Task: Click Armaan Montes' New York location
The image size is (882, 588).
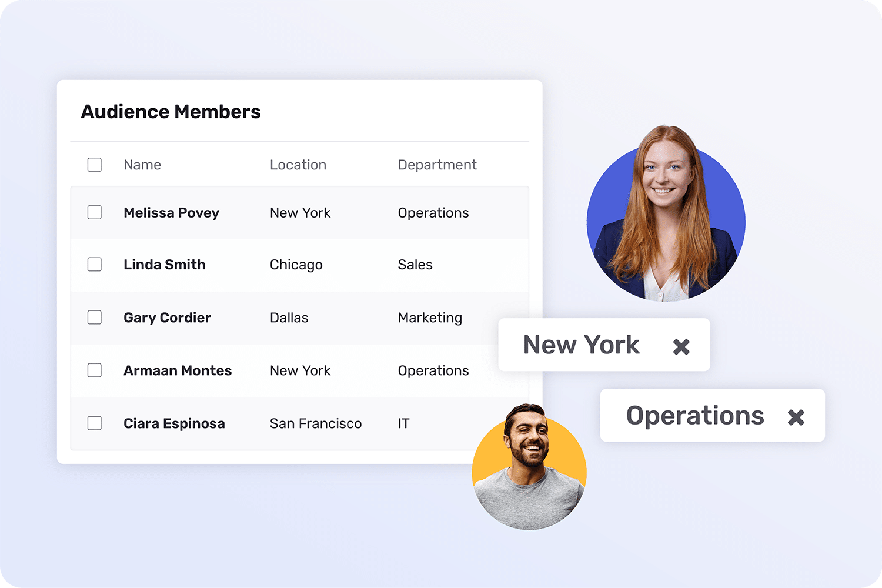Action: (300, 370)
